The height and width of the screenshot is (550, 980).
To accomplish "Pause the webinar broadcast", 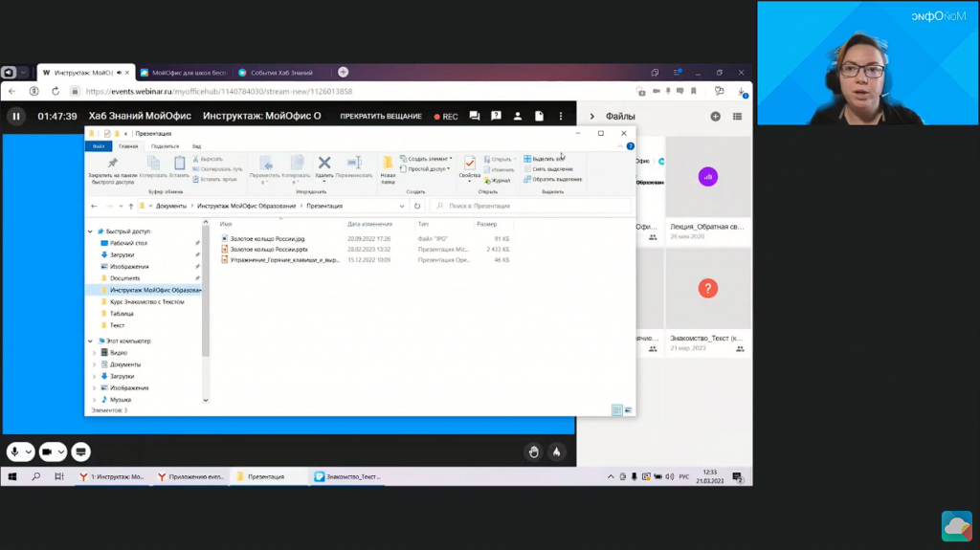I will pos(16,117).
